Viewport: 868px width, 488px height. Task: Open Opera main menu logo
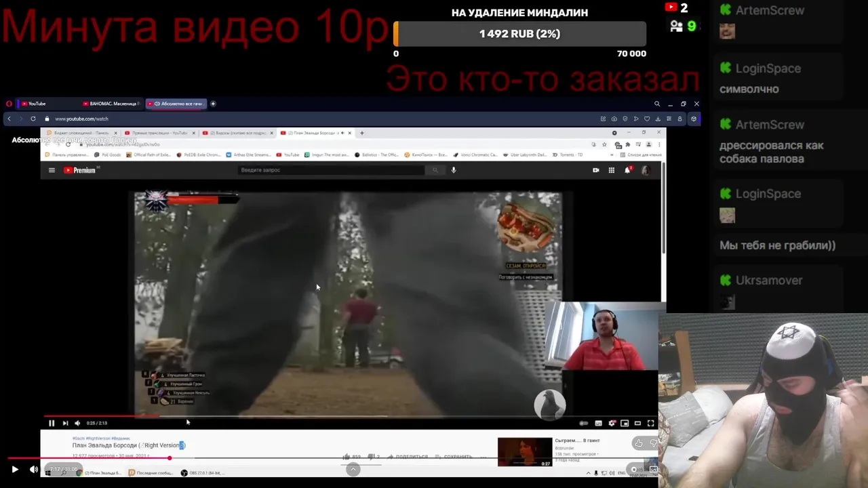pos(9,104)
